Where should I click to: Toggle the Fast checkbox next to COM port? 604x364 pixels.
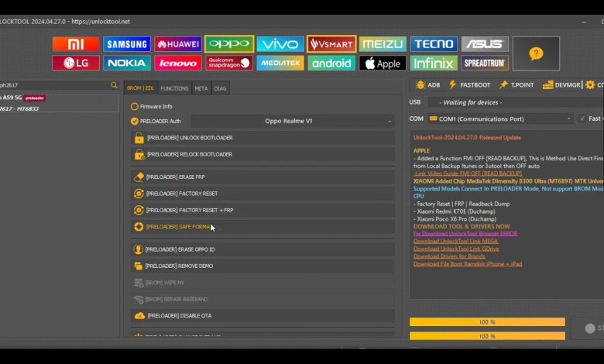coord(582,118)
